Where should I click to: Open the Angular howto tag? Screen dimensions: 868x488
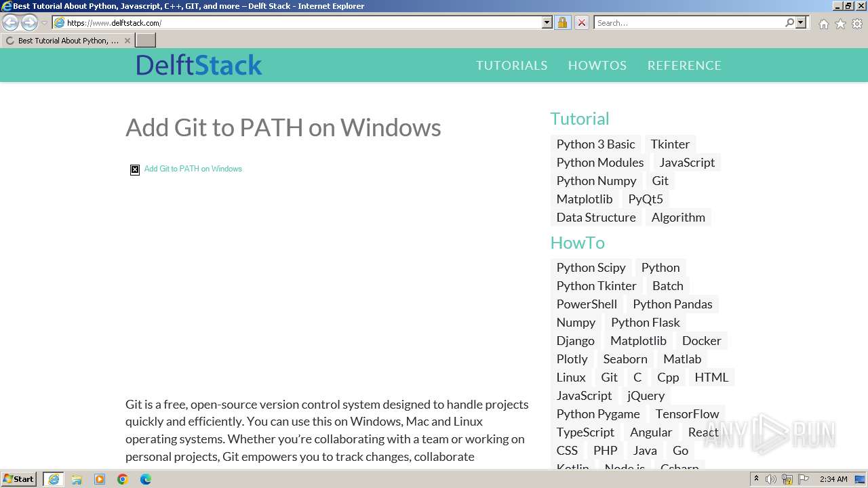(650, 432)
